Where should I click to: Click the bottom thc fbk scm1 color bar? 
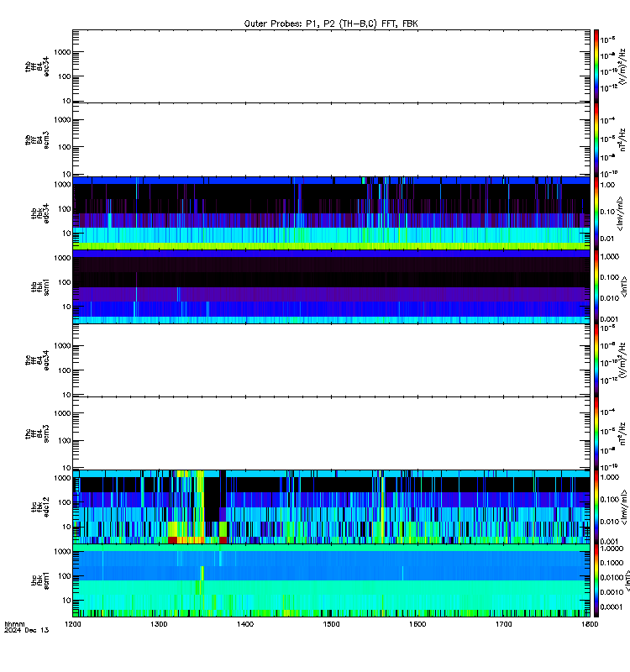click(596, 580)
